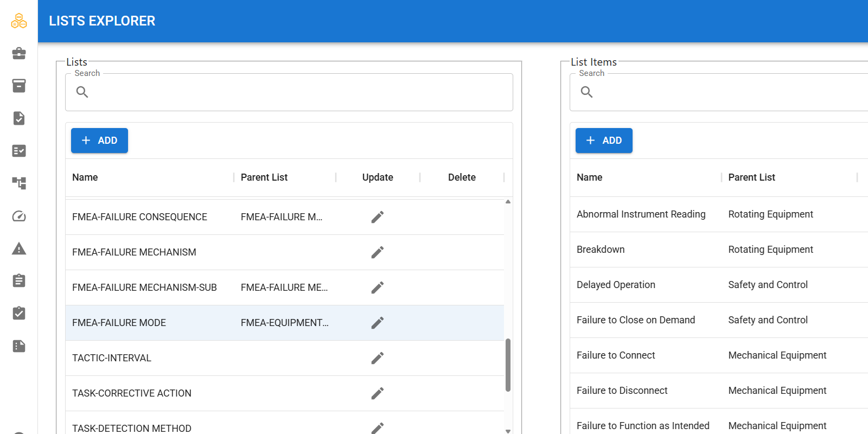Select the TASK-CORRECTIVE ACTION row

point(285,393)
